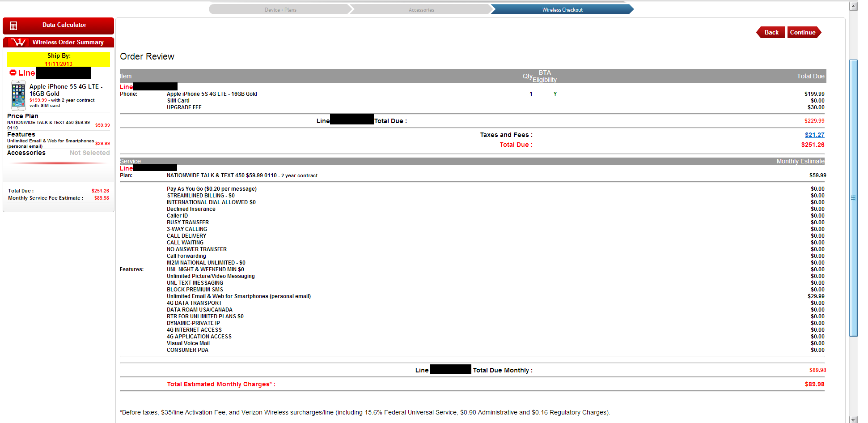Click the UNL TEXT MESSAGING feature
The image size is (868, 423).
coord(195,283)
